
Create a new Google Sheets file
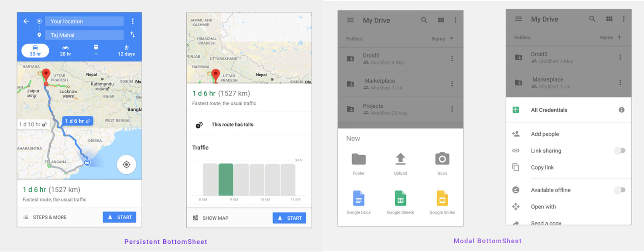(x=401, y=203)
